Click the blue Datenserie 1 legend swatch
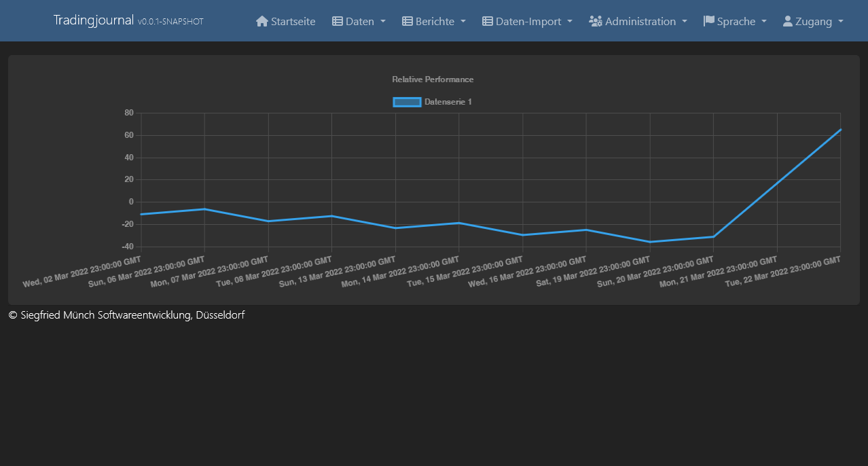 pyautogui.click(x=407, y=102)
